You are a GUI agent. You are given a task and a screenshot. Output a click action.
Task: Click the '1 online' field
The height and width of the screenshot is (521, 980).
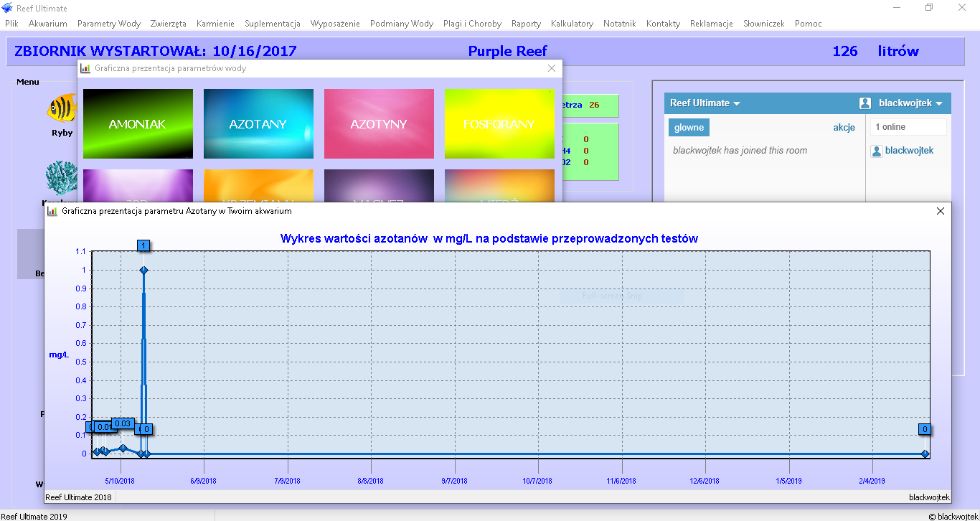pyautogui.click(x=908, y=127)
